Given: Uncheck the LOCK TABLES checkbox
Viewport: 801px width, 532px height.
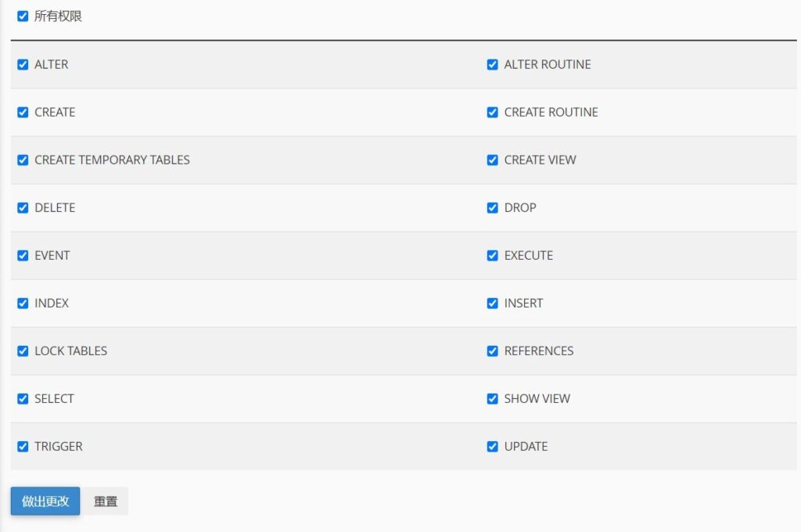Looking at the screenshot, I should pyautogui.click(x=23, y=350).
